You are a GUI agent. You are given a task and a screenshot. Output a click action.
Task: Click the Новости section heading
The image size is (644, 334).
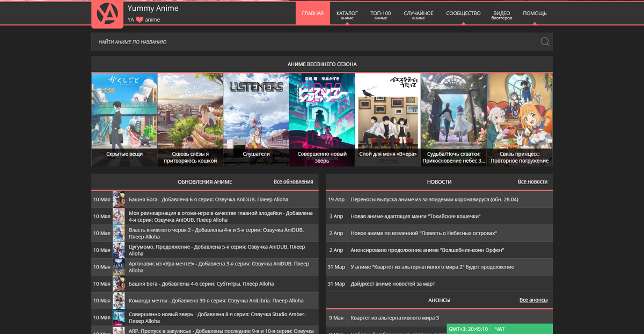click(x=439, y=182)
